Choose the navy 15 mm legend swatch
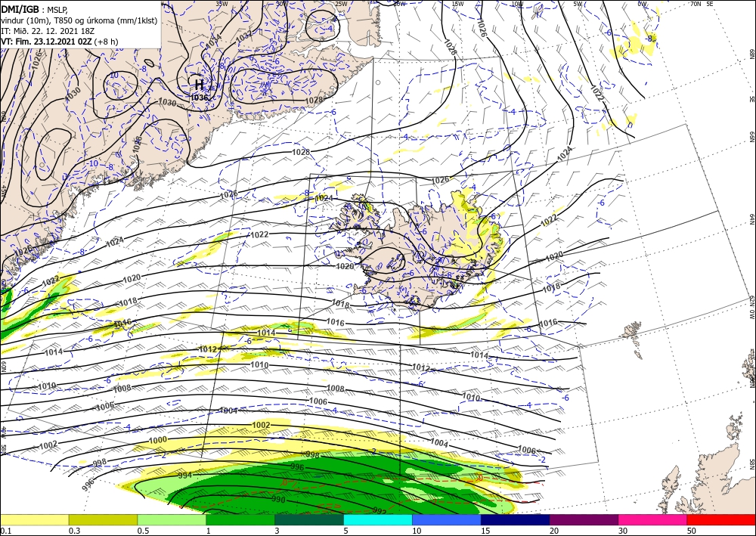 point(515,519)
